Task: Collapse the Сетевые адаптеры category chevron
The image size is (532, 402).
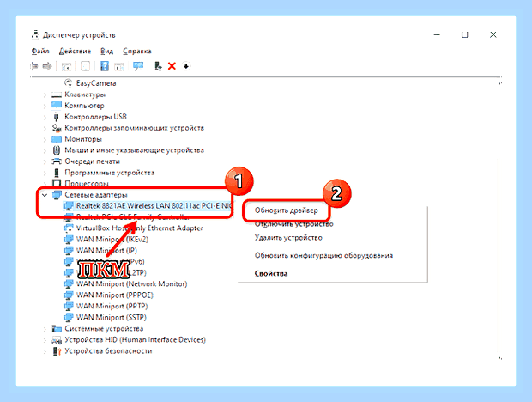Action: (x=45, y=195)
